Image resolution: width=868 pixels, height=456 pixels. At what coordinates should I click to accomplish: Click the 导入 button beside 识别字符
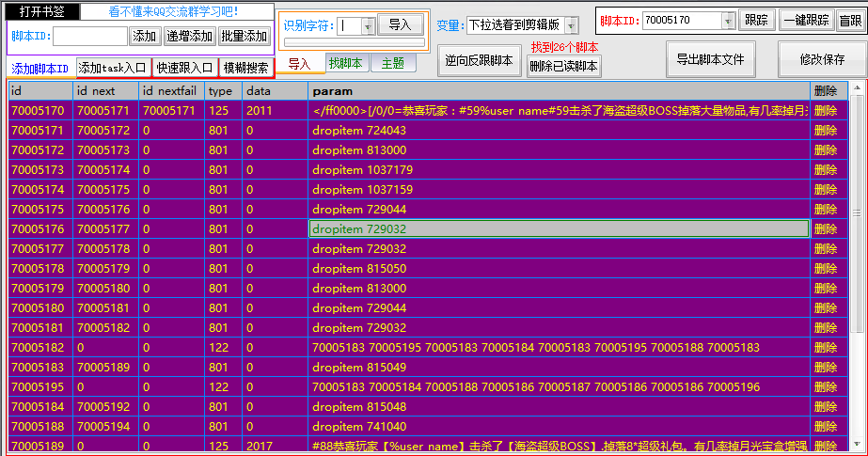(399, 25)
